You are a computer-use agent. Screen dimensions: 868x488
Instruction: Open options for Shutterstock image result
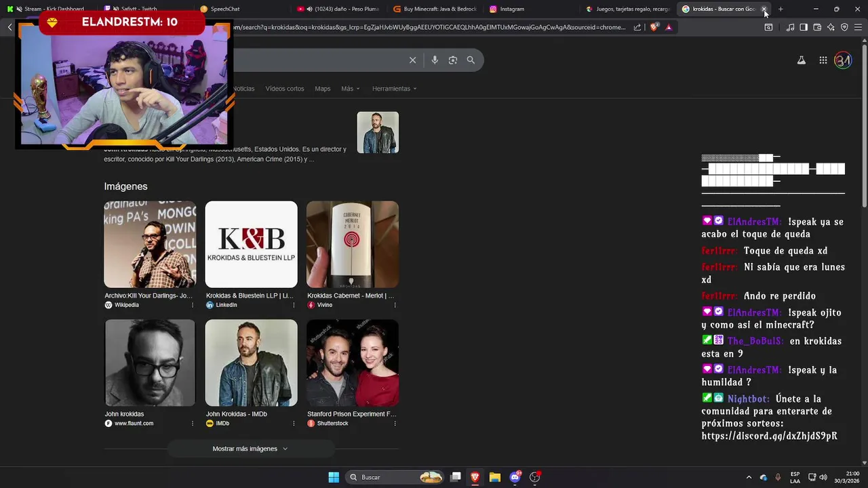(395, 424)
